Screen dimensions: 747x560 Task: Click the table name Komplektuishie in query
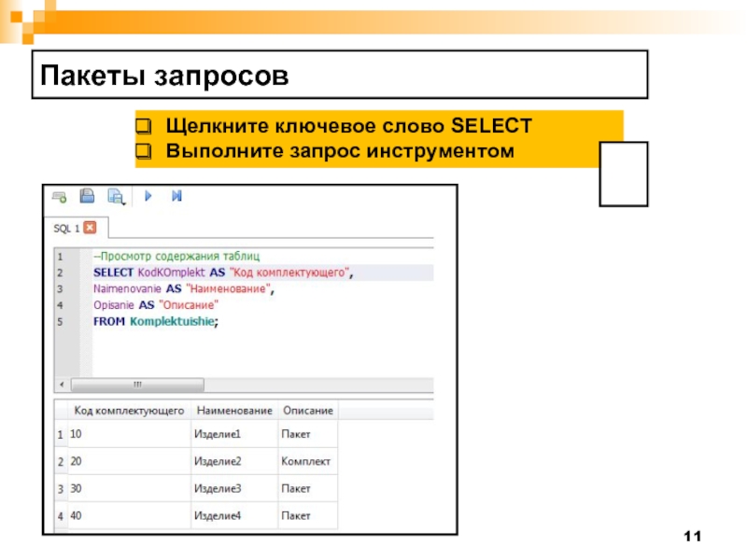click(x=173, y=321)
